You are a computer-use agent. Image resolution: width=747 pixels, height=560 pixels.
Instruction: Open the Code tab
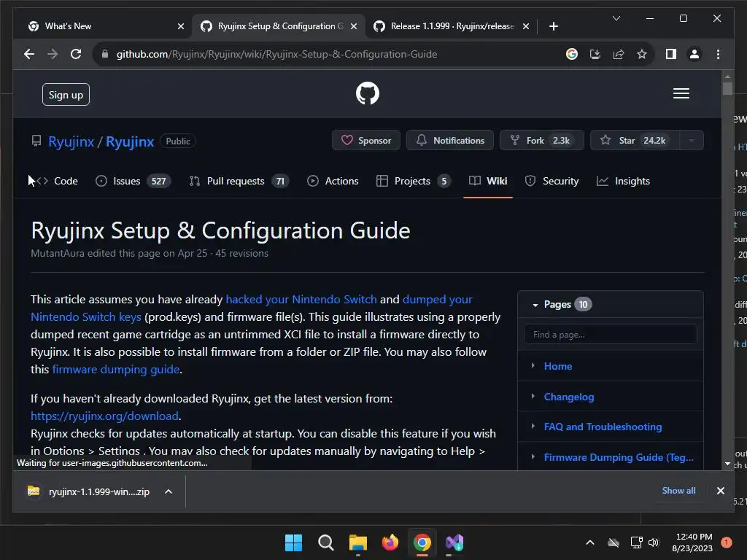click(x=57, y=181)
